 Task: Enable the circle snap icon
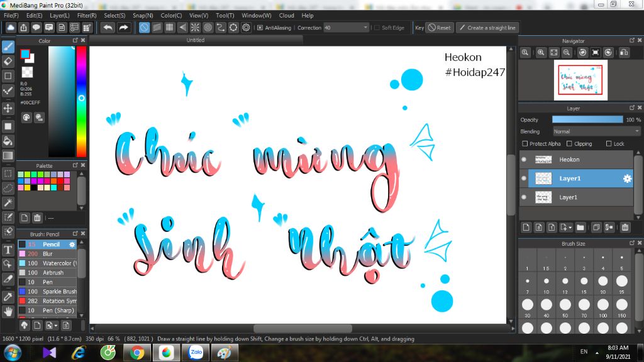[208, 28]
